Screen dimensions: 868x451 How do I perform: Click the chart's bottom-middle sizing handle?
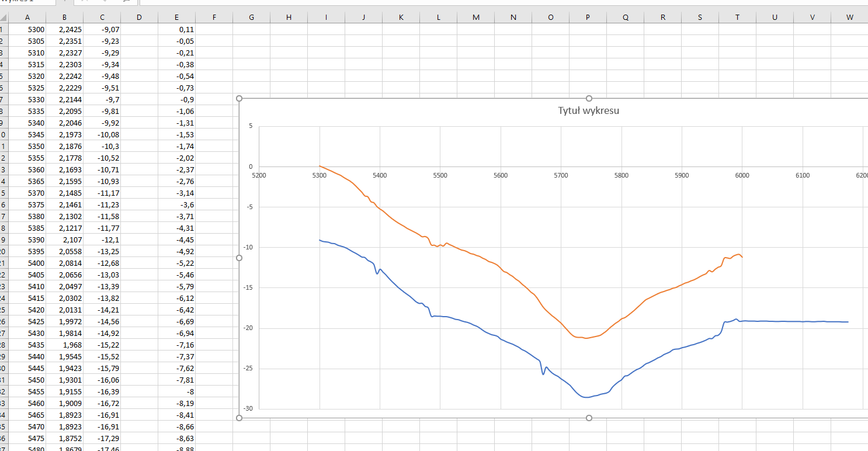tap(589, 418)
